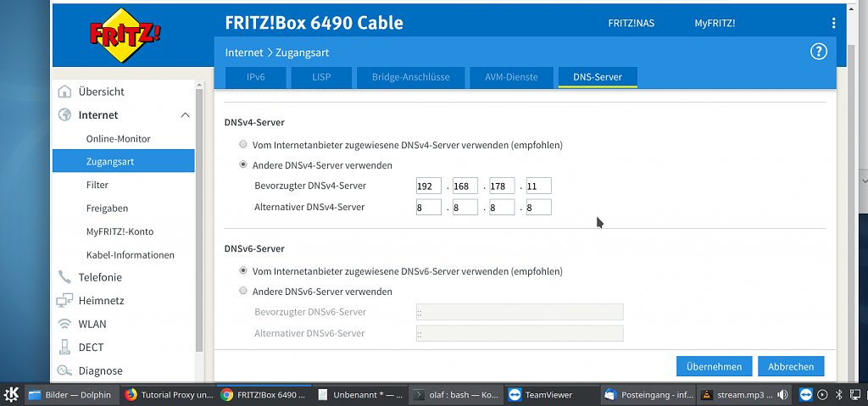Screen dimensions: 868x406
Task: Switch to Chrome FRITZ!Box 6490 task
Action: [x=264, y=395]
